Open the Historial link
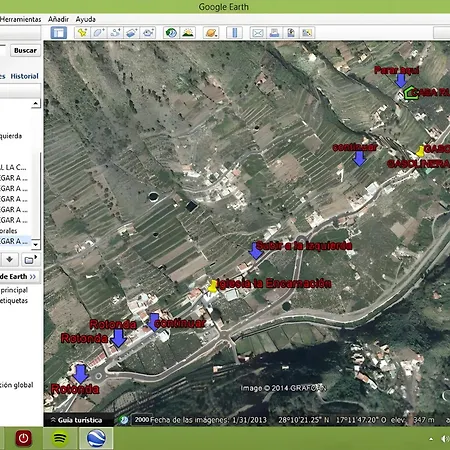Screen dimensions: 450x450 (x=24, y=76)
